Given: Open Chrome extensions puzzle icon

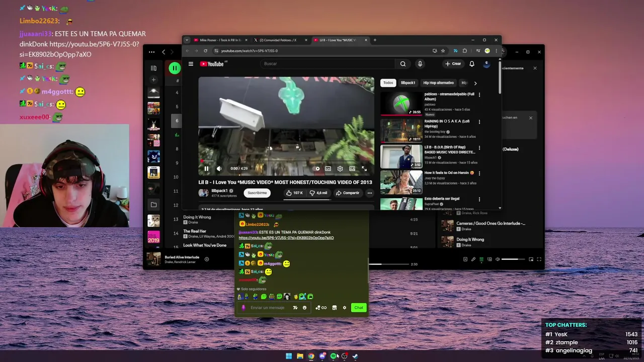Looking at the screenshot, I should pyautogui.click(x=464, y=51).
